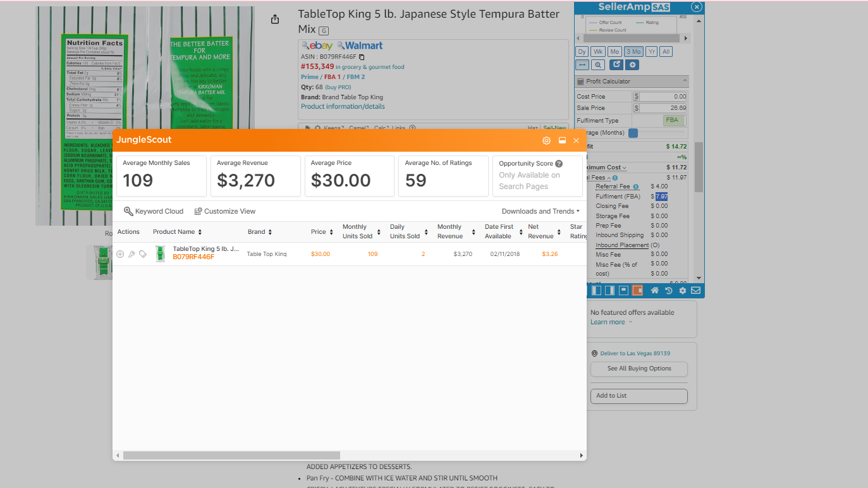The height and width of the screenshot is (488, 868).
Task: Open ASIN link B079RF446F in table
Action: (x=193, y=257)
